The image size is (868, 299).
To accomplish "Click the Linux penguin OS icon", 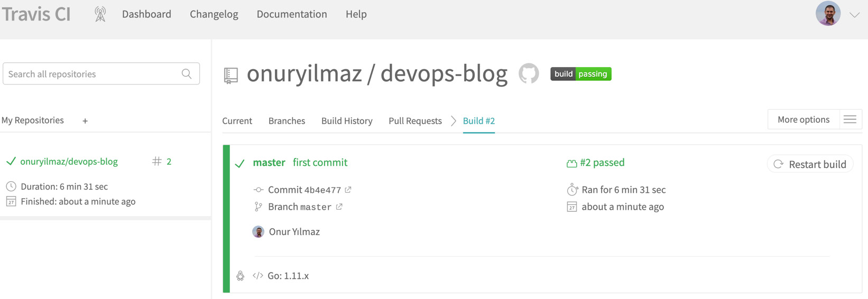I will pos(241,276).
